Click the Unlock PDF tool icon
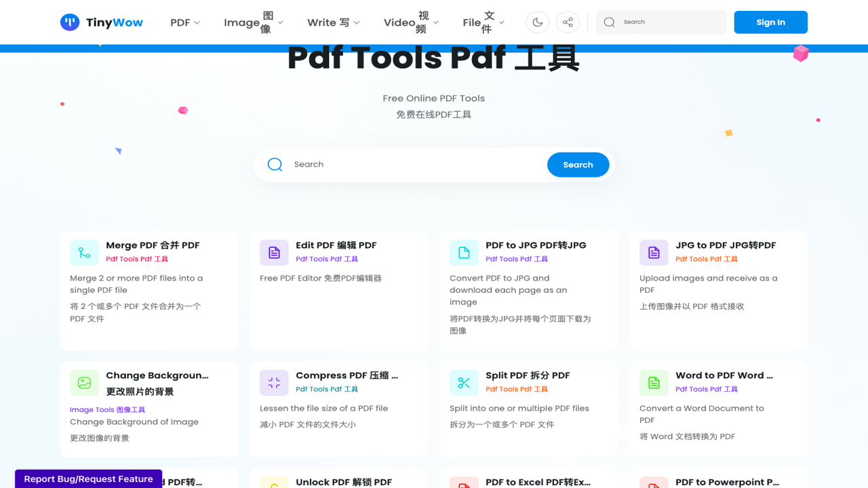This screenshot has height=488, width=868. point(274,483)
